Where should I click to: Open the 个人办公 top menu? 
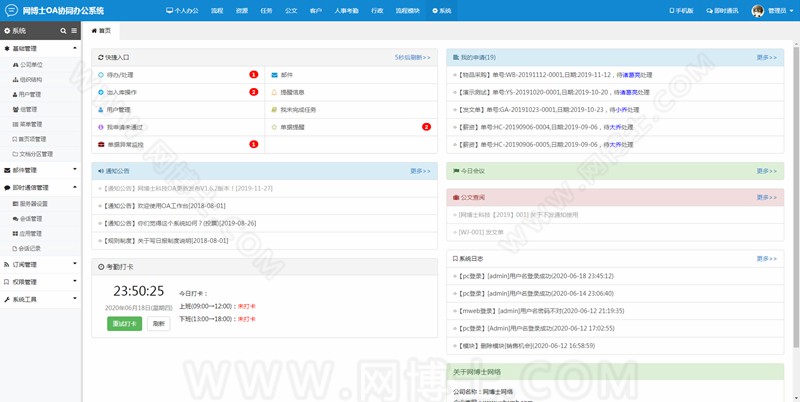click(x=182, y=11)
